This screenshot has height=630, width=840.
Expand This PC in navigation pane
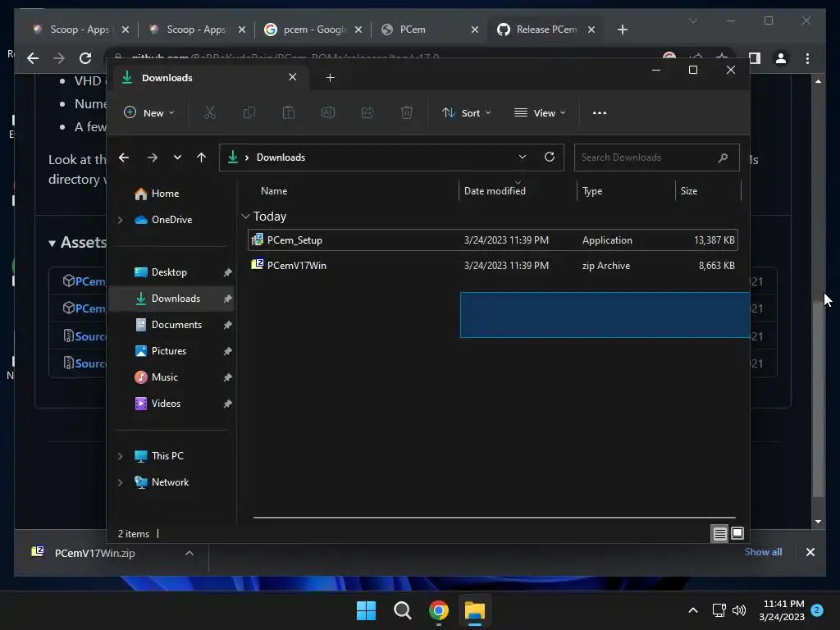coord(121,456)
